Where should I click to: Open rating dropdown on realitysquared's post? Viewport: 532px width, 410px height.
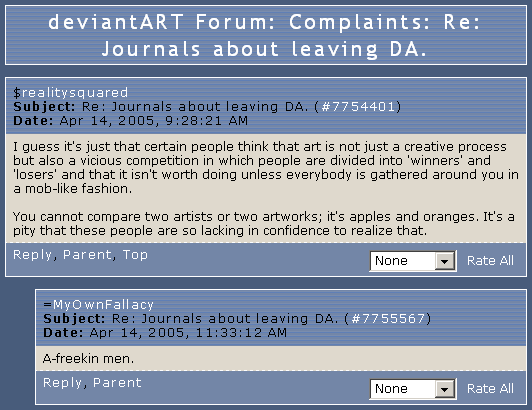coord(413,261)
